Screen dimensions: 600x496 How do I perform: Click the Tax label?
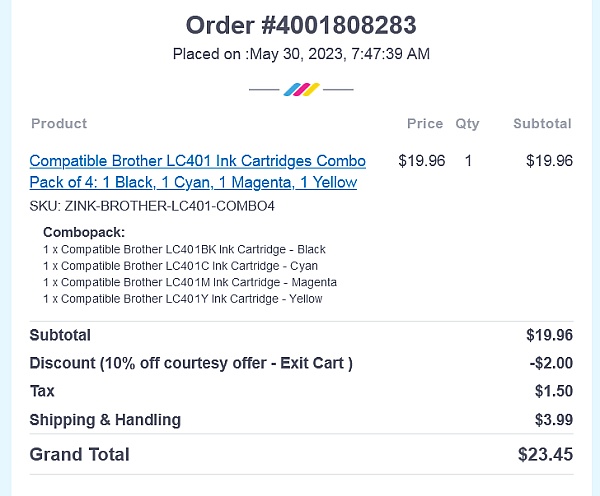click(x=42, y=391)
